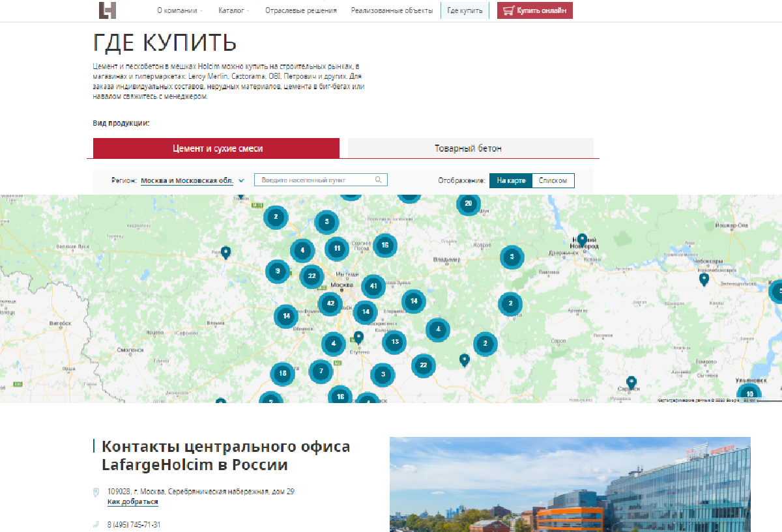Select the map pin near Чебоксары
Viewport: 782px width, 532px height.
coord(704,279)
